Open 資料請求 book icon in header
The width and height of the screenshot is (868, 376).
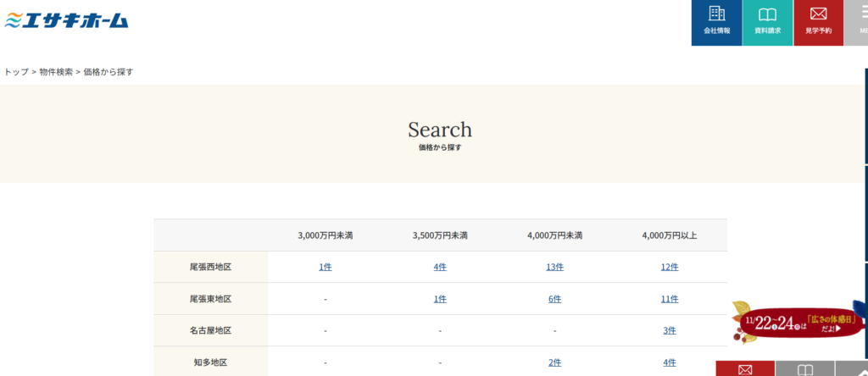(x=767, y=22)
